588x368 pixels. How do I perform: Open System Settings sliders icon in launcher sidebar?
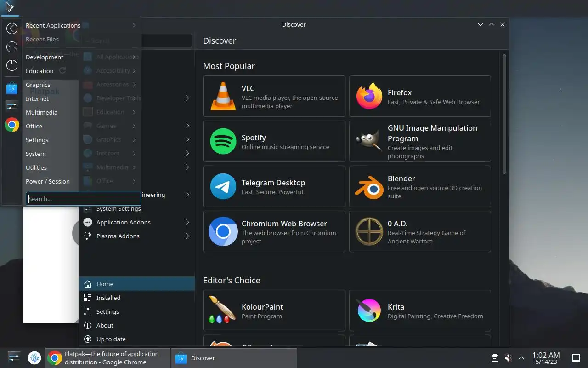[12, 106]
